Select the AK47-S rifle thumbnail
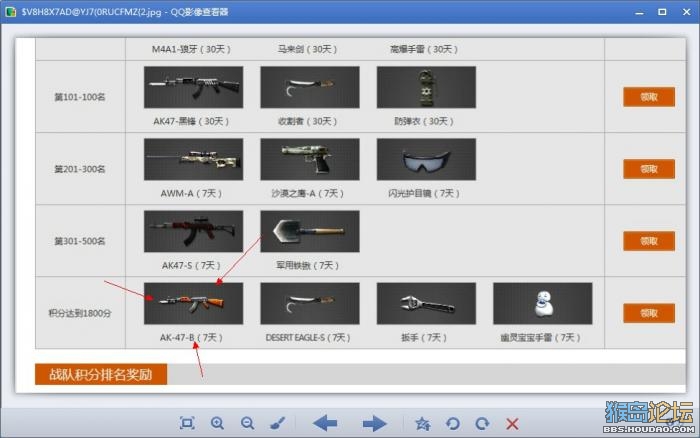 193,231
